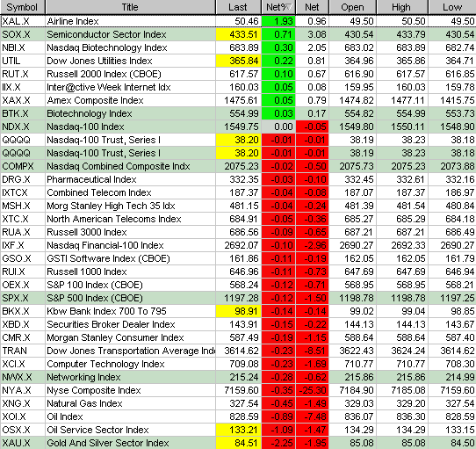Select Amex Composite Index title
Screen dimensions: 476x449
[95, 100]
